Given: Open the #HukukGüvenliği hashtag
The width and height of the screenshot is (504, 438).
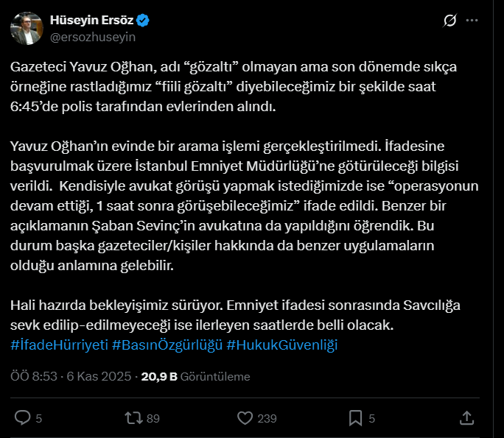Looking at the screenshot, I should coord(282,345).
